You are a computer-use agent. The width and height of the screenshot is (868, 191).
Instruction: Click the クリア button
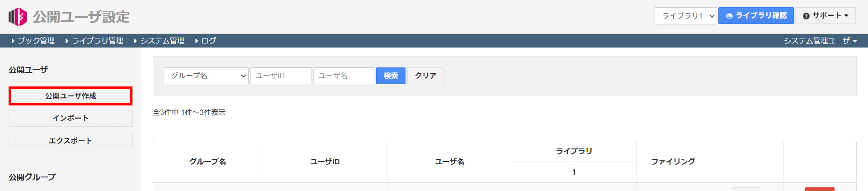point(425,76)
